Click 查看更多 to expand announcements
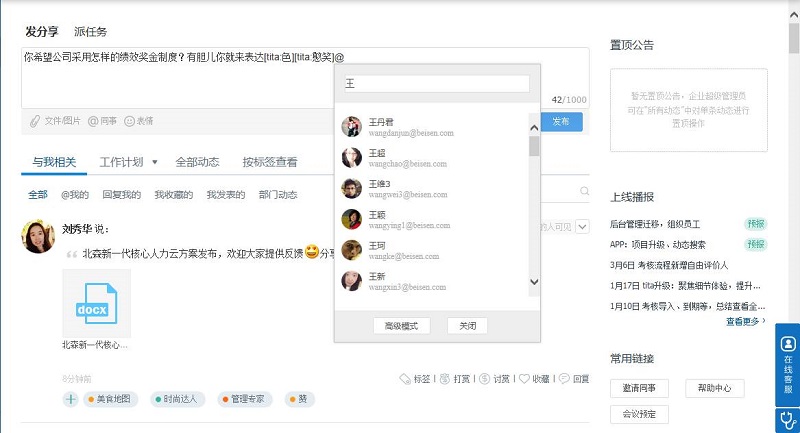 [745, 321]
